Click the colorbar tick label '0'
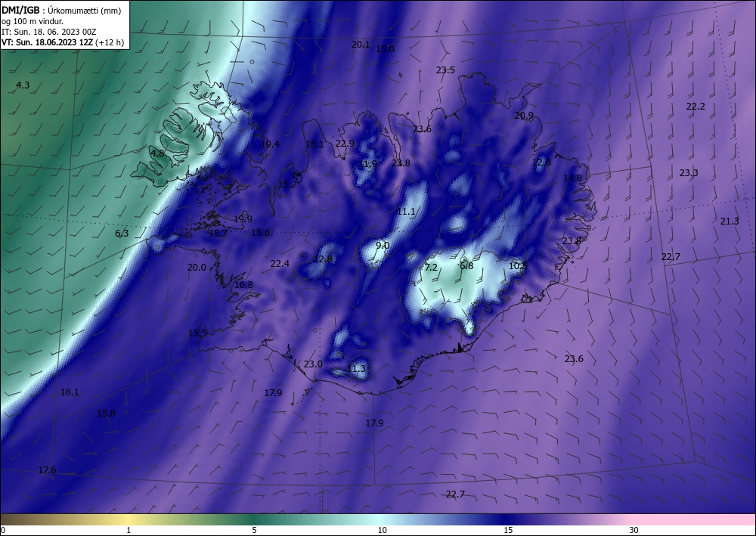 click(x=3, y=530)
